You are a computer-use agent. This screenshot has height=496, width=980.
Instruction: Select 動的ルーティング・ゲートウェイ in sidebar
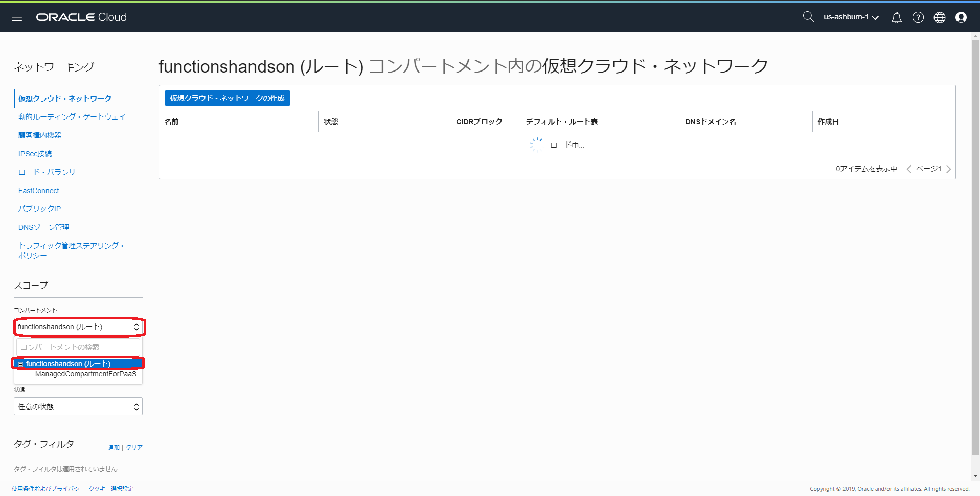click(x=72, y=117)
